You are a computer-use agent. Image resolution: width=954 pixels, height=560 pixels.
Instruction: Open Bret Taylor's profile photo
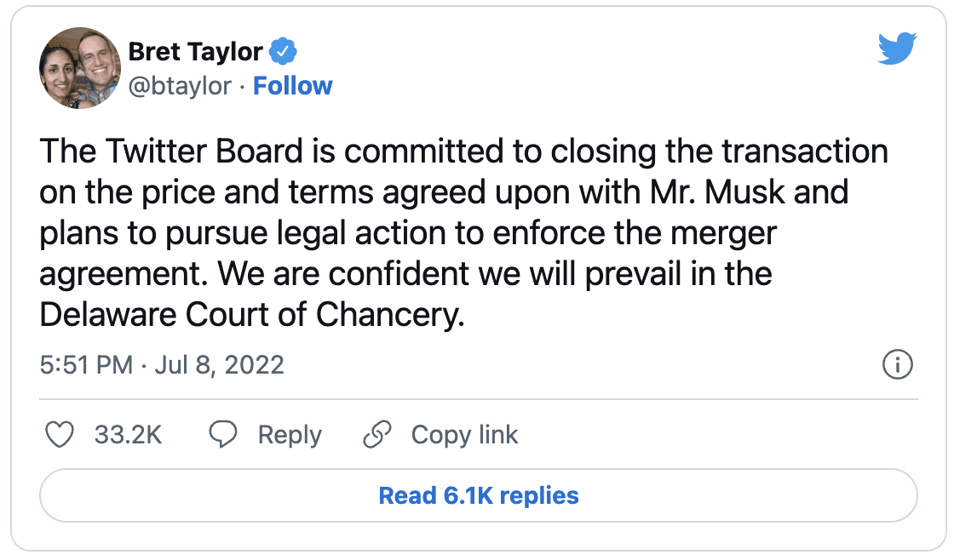(x=77, y=68)
